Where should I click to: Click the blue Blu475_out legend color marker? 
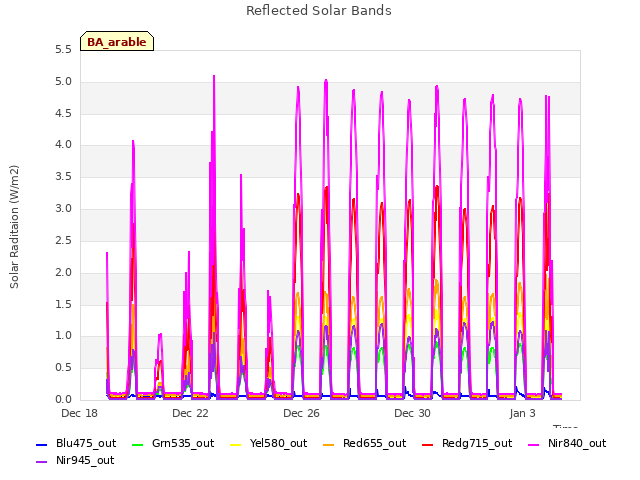tap(42, 444)
